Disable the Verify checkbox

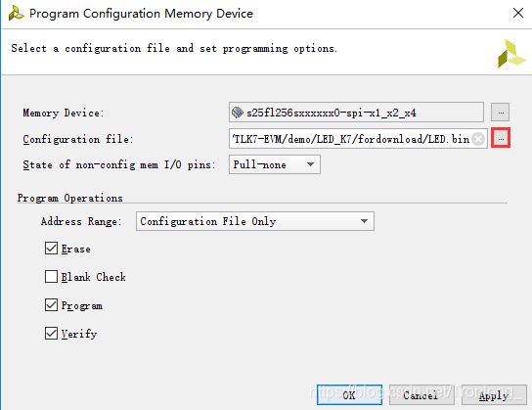tap(51, 334)
